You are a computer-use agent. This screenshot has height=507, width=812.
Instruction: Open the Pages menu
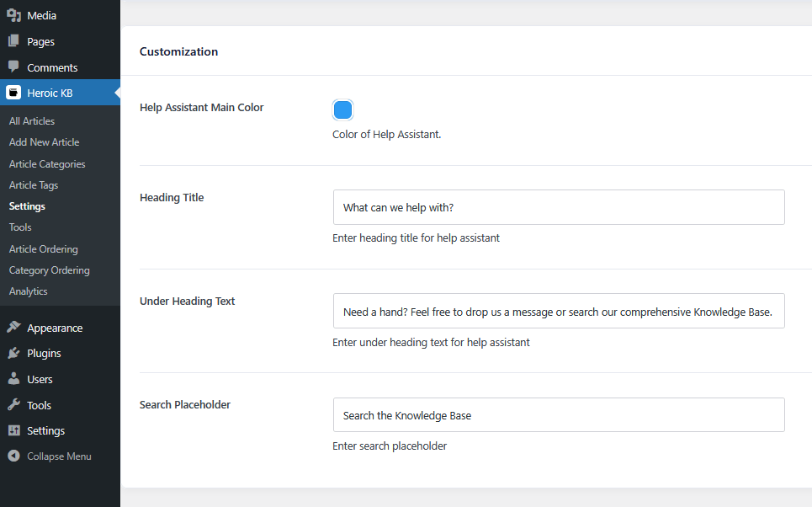(60, 41)
